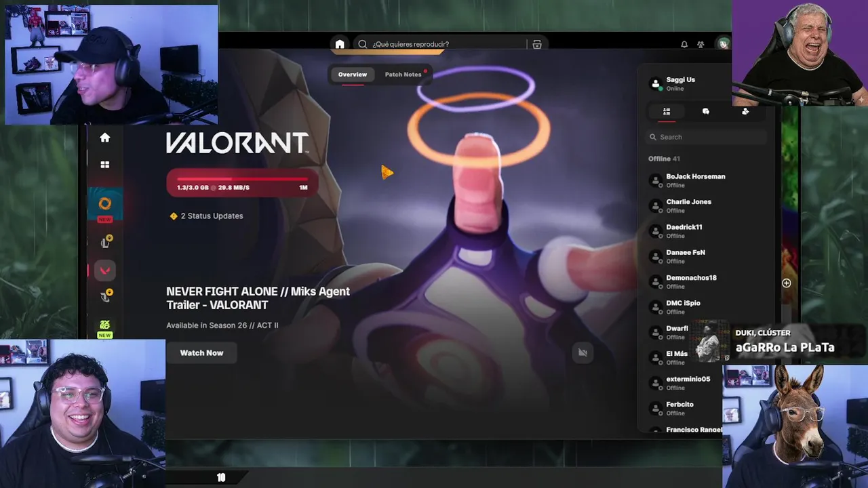This screenshot has width=868, height=488.
Task: Select the League of Legends sidebar icon
Action: point(105,242)
